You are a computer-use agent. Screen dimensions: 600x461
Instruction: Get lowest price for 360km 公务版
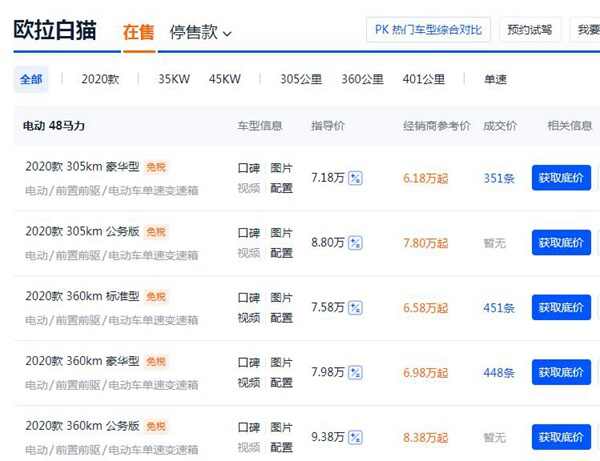tap(561, 437)
